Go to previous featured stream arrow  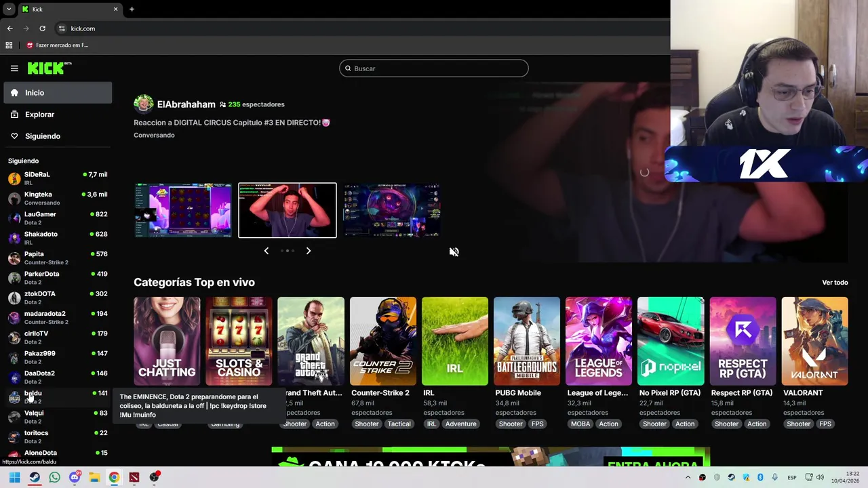(x=266, y=251)
